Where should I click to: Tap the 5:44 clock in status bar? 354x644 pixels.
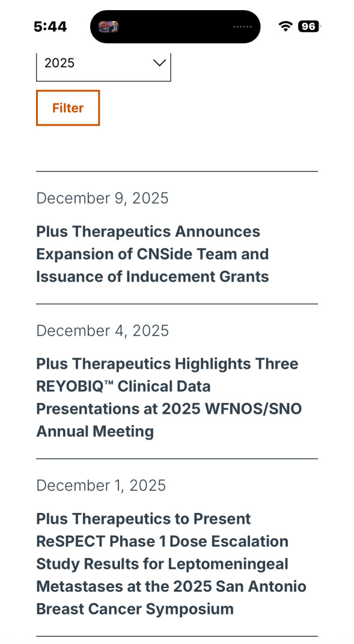[50, 26]
